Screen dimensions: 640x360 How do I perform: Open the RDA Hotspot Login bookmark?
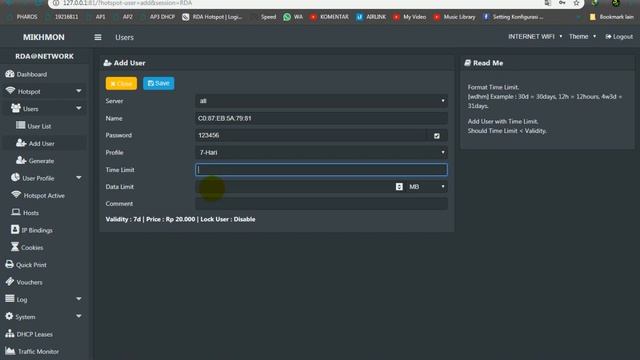(x=212, y=17)
